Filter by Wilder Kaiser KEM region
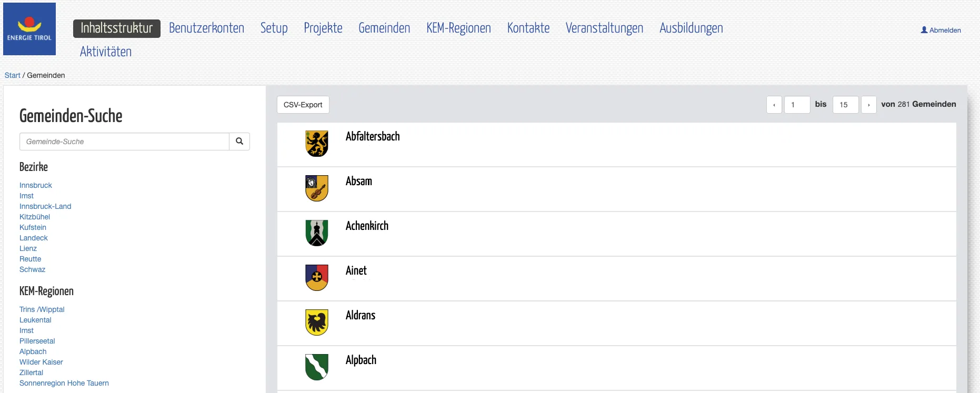 (41, 362)
